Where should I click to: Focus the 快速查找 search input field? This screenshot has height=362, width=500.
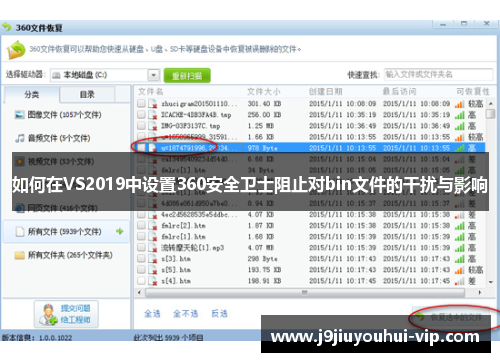[438, 74]
